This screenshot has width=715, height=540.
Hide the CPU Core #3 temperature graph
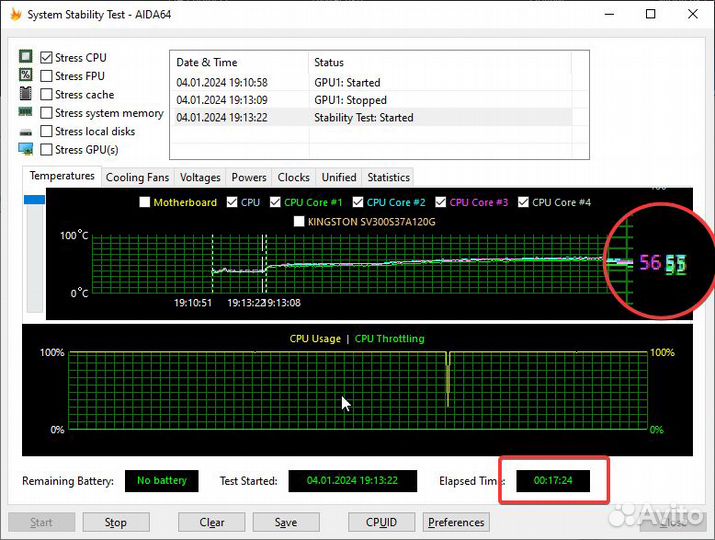pyautogui.click(x=441, y=202)
